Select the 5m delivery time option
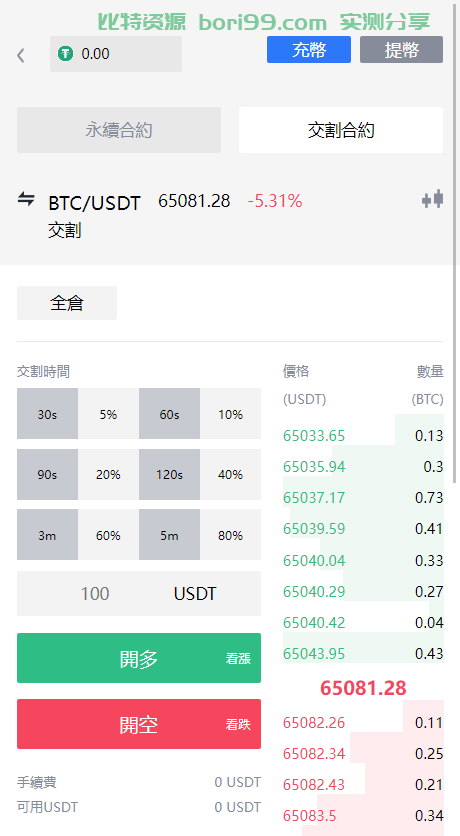This screenshot has width=460, height=836. pyautogui.click(x=170, y=535)
